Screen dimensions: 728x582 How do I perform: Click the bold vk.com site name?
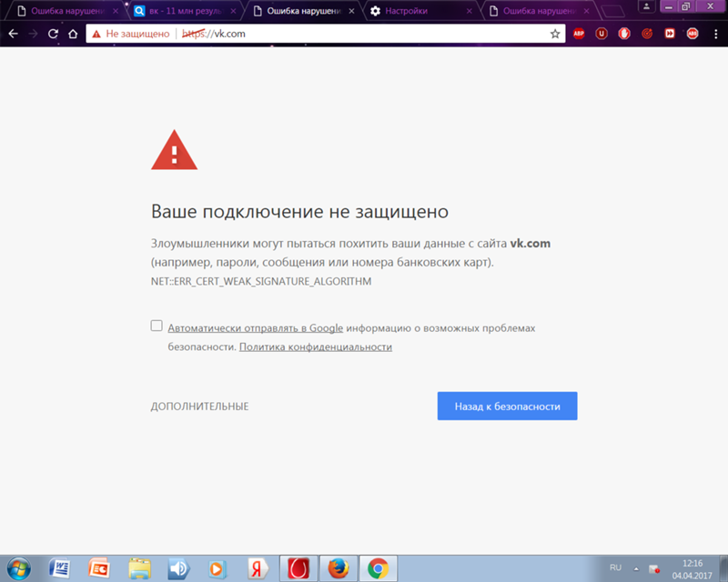[x=531, y=243]
